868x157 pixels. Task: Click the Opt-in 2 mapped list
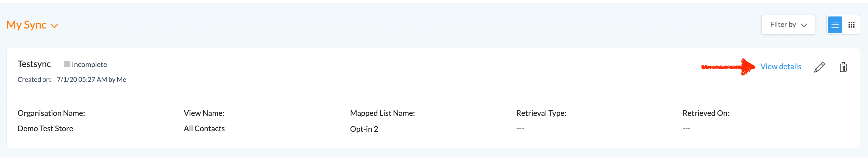[x=364, y=129]
